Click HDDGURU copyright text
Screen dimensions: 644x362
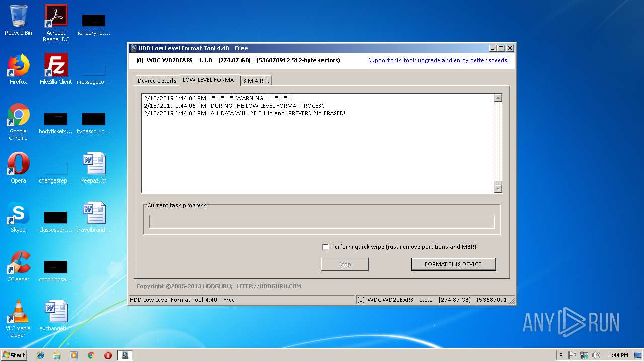tap(219, 286)
